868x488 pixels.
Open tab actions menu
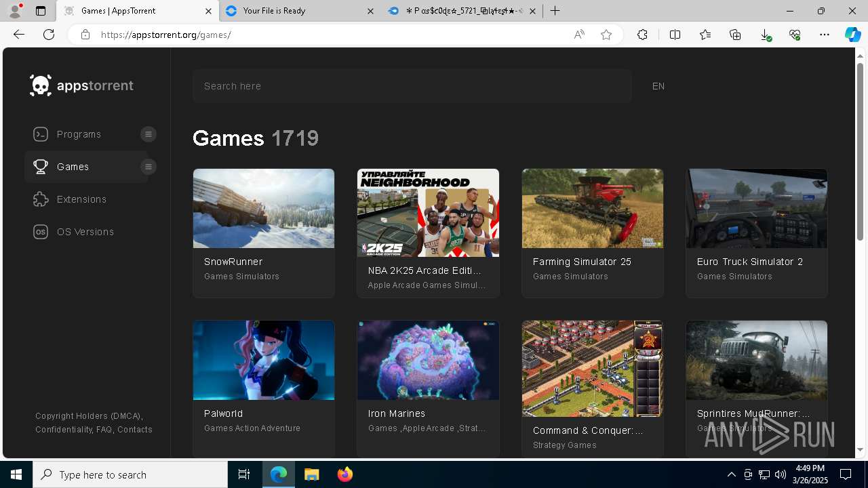pos(41,11)
